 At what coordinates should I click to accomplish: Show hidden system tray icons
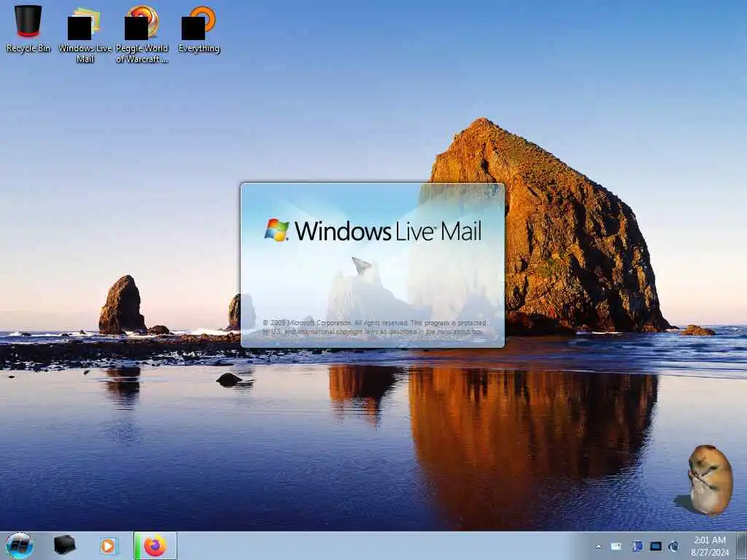click(598, 546)
